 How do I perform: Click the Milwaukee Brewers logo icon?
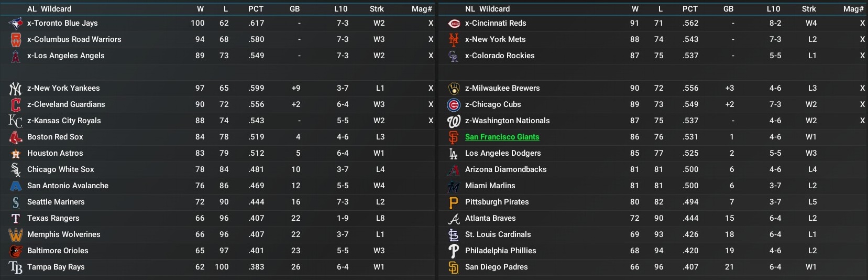coord(454,88)
